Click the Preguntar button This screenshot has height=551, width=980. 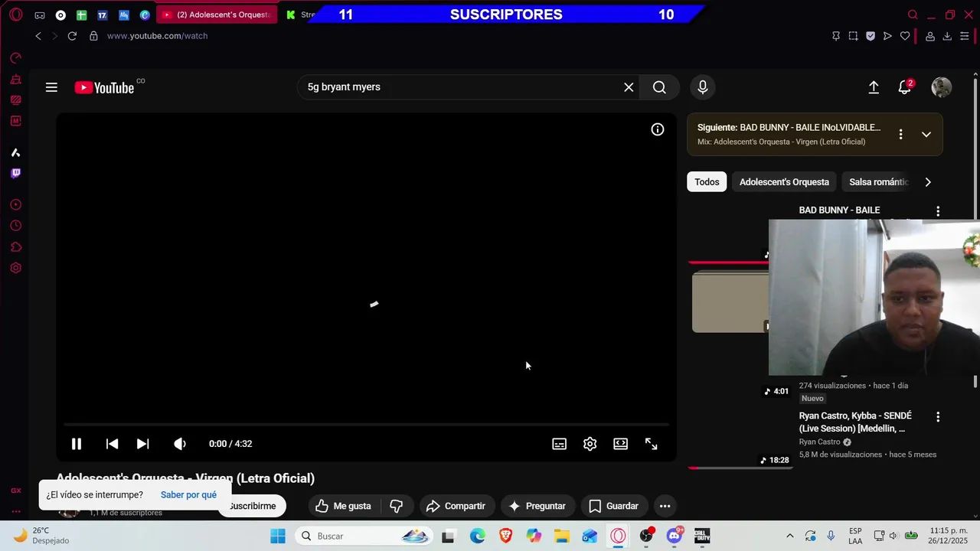[x=537, y=506]
